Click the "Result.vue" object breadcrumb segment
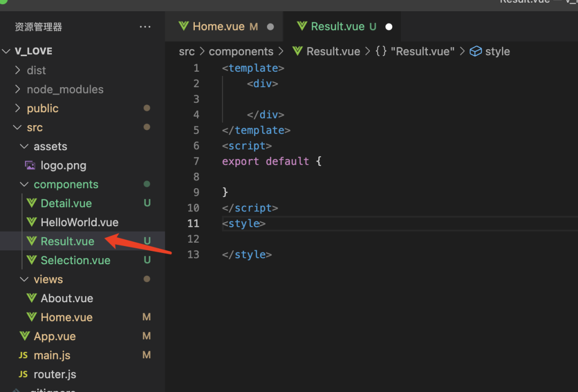Image resolution: width=578 pixels, height=392 pixels. tap(422, 51)
